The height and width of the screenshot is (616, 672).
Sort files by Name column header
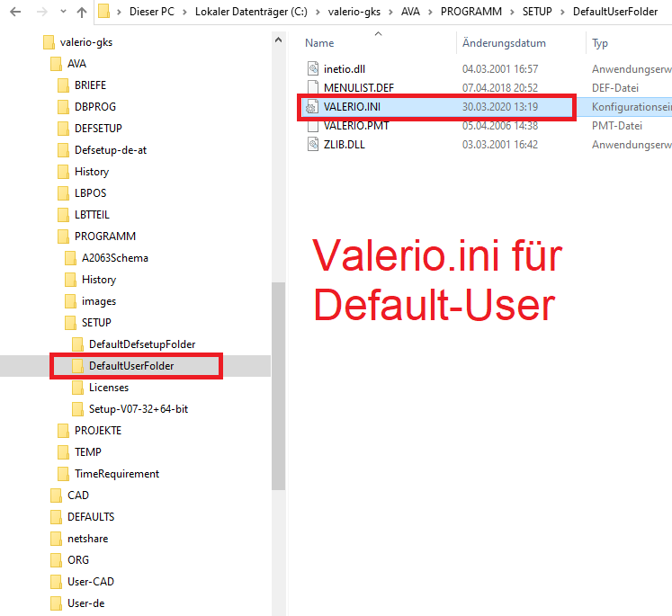(x=319, y=43)
